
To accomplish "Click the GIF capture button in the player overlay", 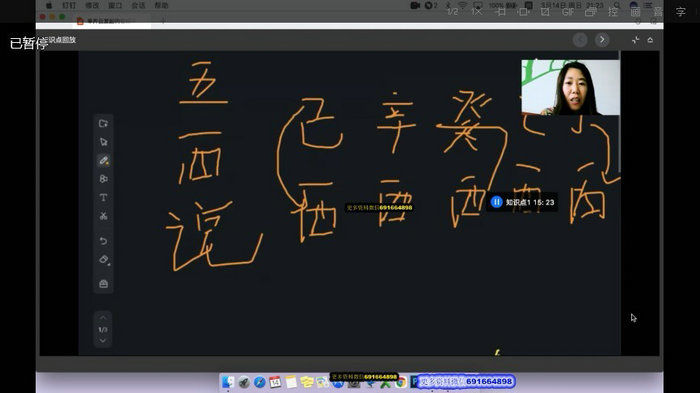I will point(568,12).
